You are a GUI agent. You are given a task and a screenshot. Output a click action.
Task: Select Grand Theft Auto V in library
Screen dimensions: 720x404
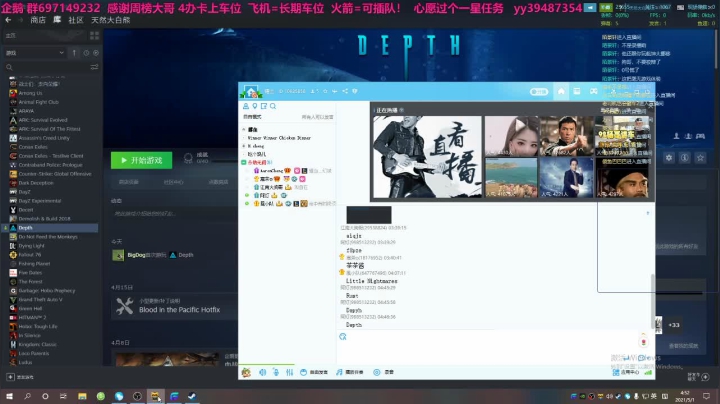coord(40,300)
